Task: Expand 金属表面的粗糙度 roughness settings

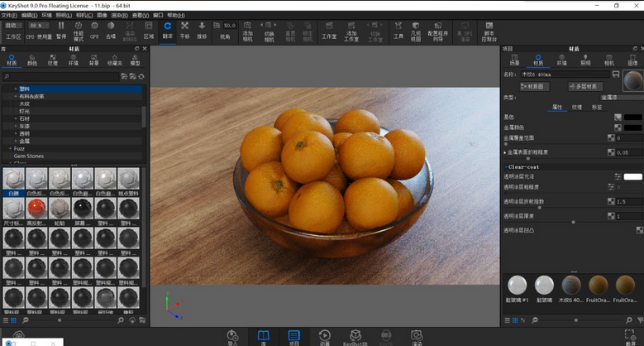Action: coord(505,152)
